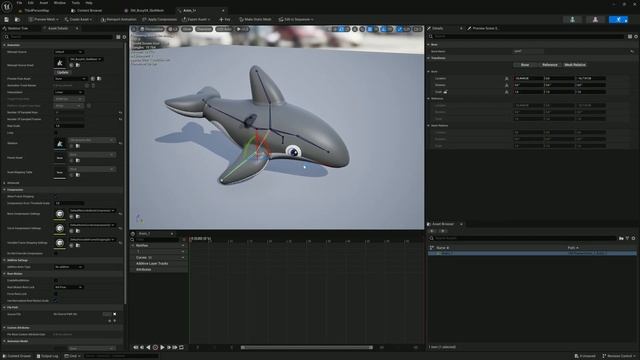Click the viewport playback speed button
This screenshot has height=360, width=640.
242,29
